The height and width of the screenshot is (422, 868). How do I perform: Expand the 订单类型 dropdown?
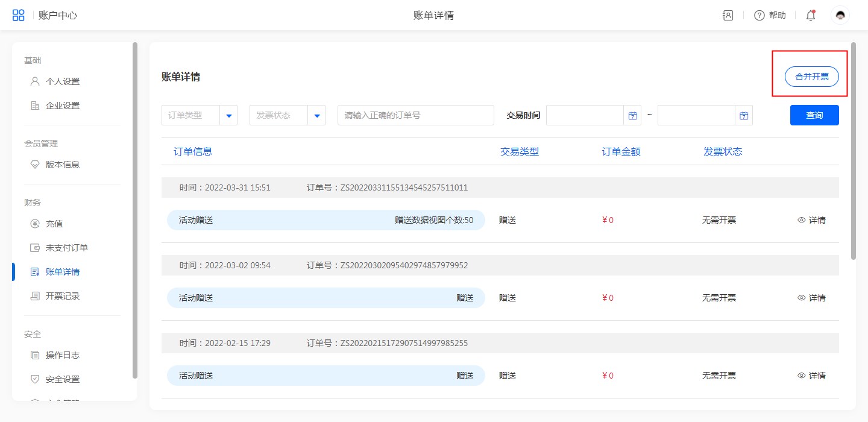228,116
